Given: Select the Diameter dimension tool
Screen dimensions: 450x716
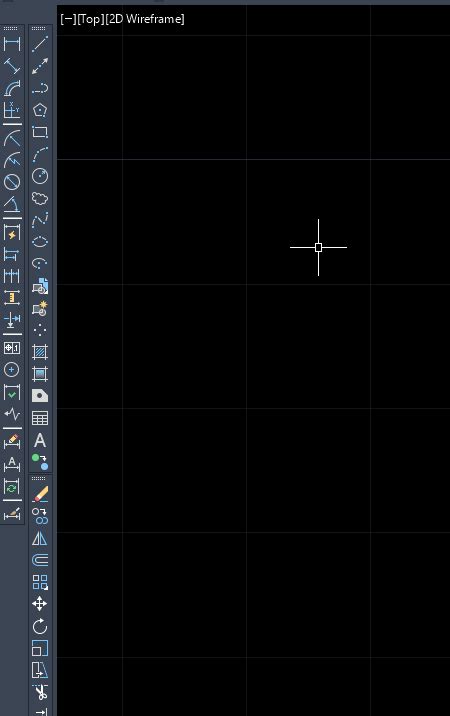Looking at the screenshot, I should (x=12, y=182).
